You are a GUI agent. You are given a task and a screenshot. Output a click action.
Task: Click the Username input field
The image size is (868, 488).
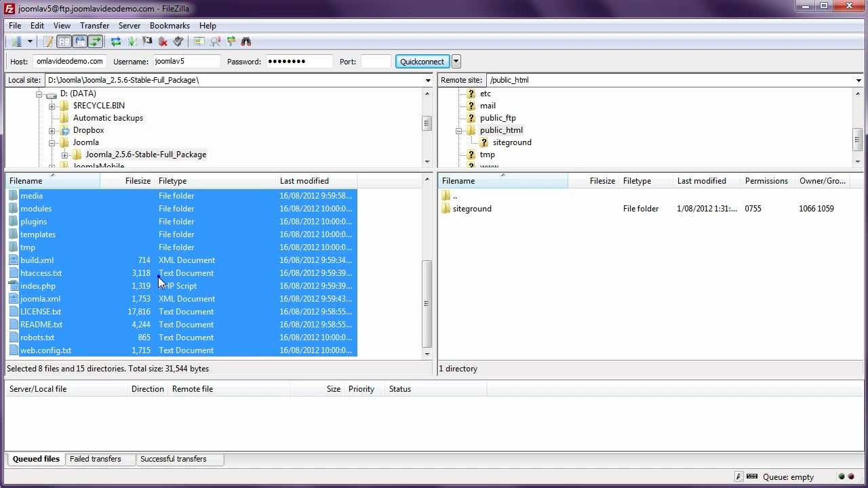pyautogui.click(x=186, y=61)
